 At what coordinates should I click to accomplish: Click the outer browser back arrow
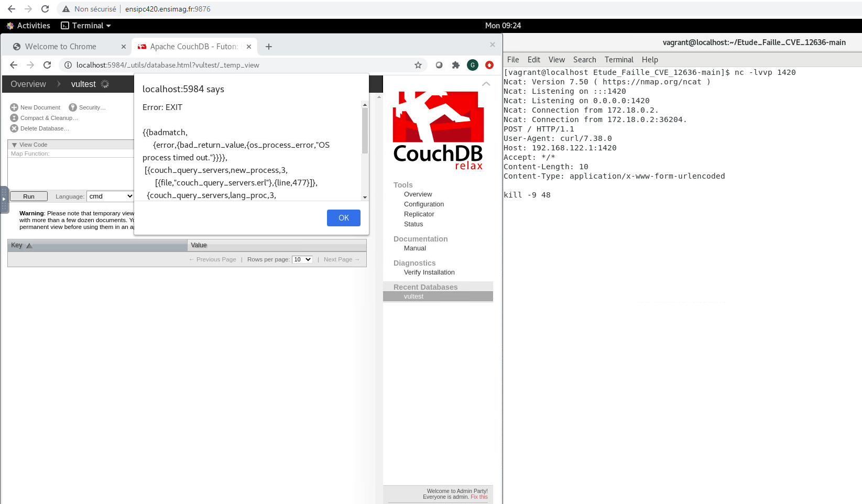click(x=12, y=9)
